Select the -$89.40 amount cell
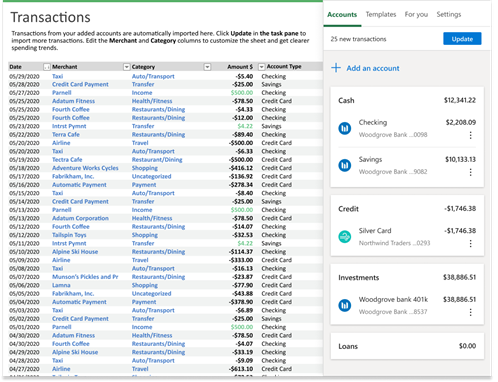Image resolution: width=498 pixels, height=382 pixels. click(243, 134)
